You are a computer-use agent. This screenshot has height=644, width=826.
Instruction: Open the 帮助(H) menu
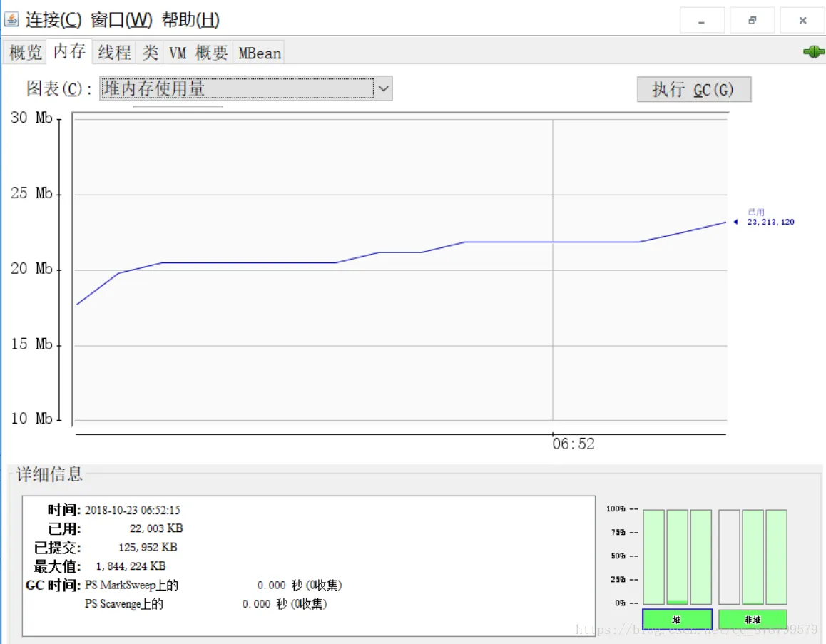point(190,20)
